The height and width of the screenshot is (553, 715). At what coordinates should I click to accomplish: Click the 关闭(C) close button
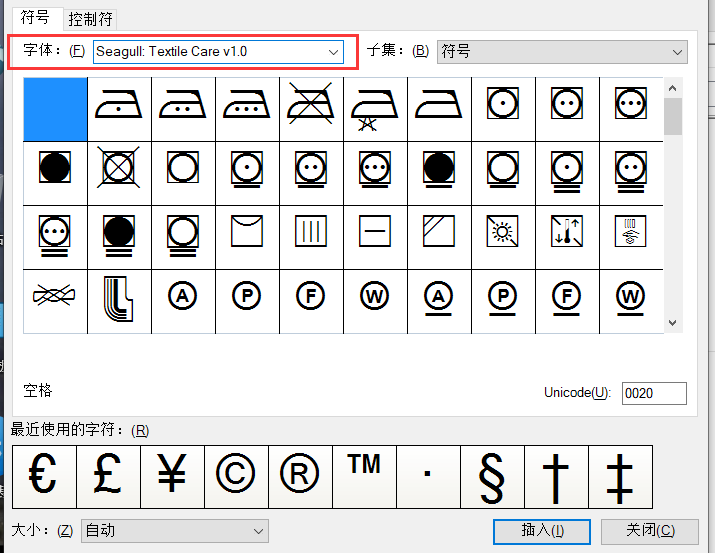click(650, 531)
